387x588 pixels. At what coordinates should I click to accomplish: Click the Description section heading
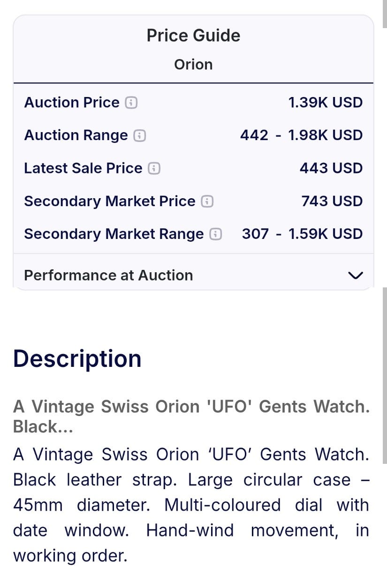coord(77,359)
